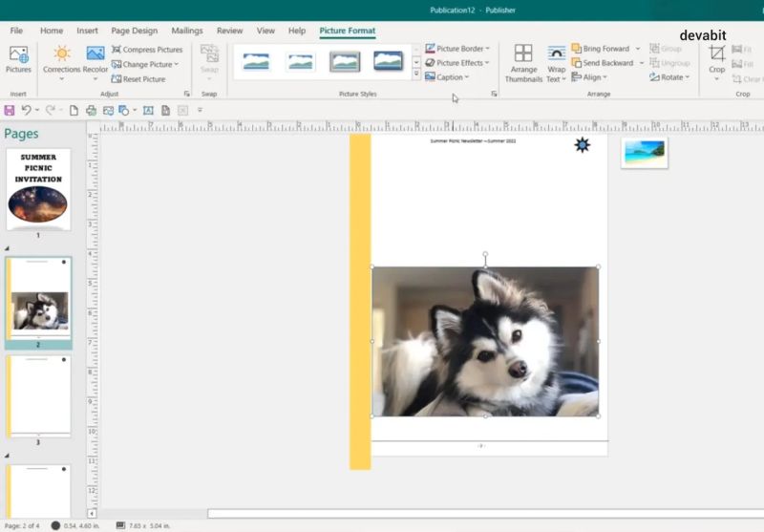Open the Corrections brightness tool
This screenshot has height=532, width=764.
click(61, 62)
